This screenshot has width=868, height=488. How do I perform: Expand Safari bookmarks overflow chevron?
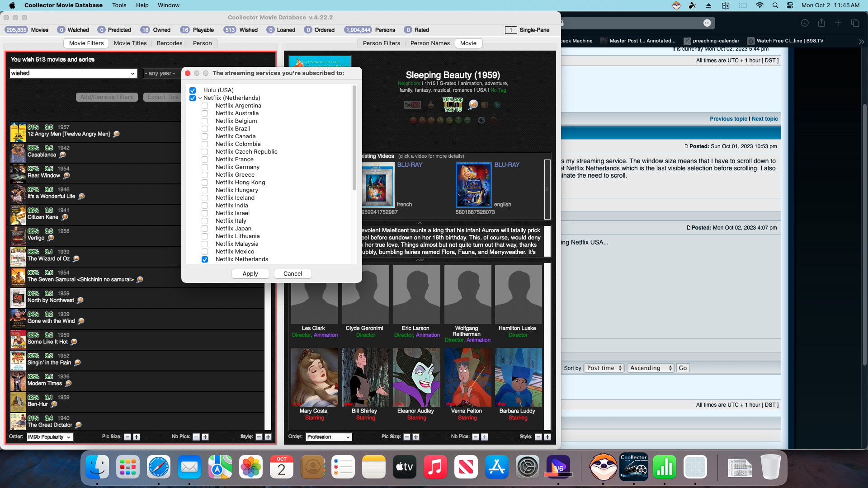[x=861, y=41]
